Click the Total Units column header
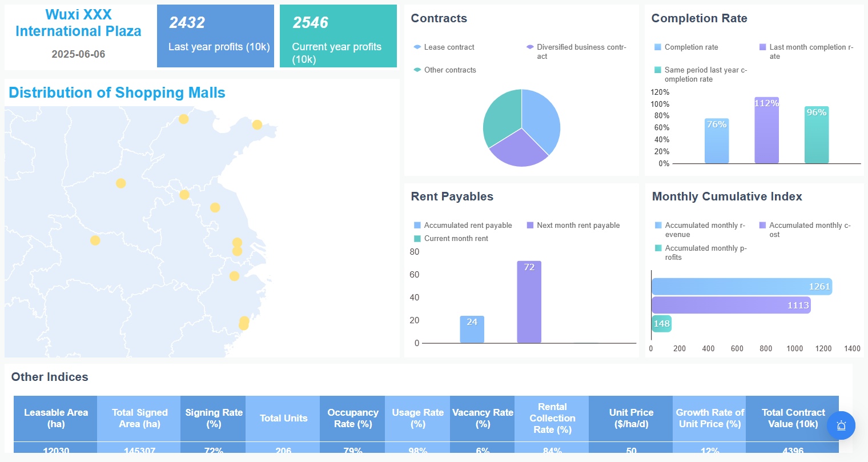868x462 pixels. pyautogui.click(x=283, y=418)
